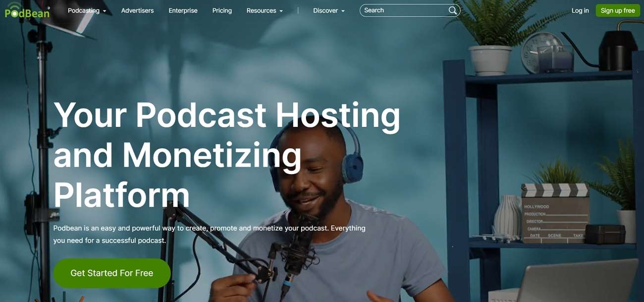Open the Enterprise page
The width and height of the screenshot is (644, 302).
(183, 10)
